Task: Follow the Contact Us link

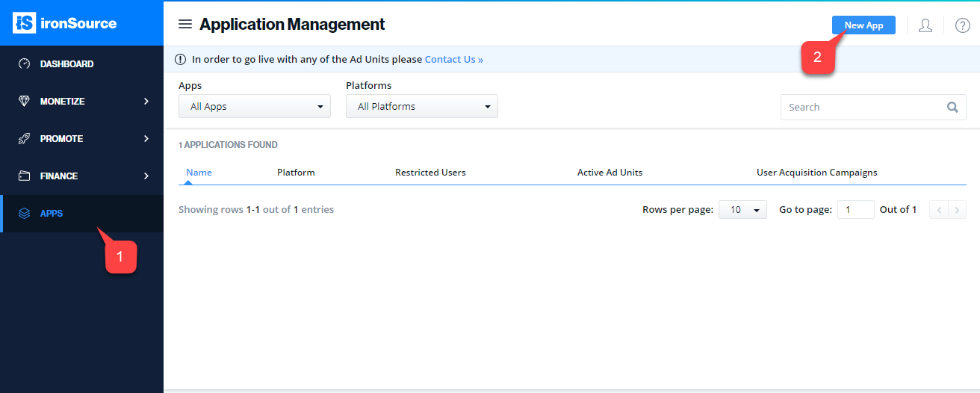Action: 454,59
